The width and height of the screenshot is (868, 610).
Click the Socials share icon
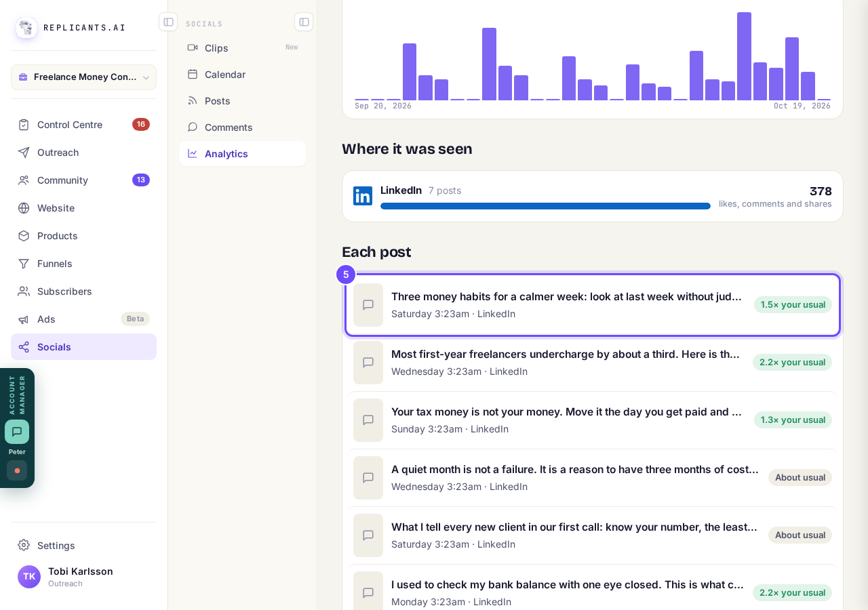coord(24,347)
